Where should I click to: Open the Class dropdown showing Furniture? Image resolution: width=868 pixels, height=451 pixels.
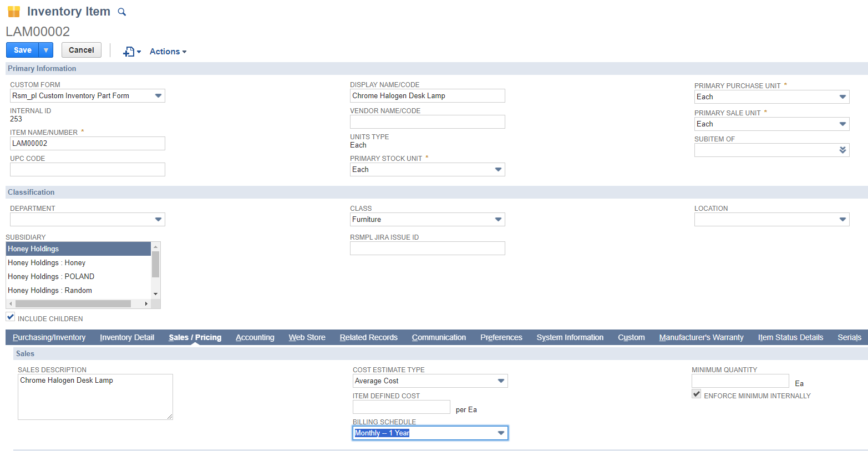[x=498, y=220]
